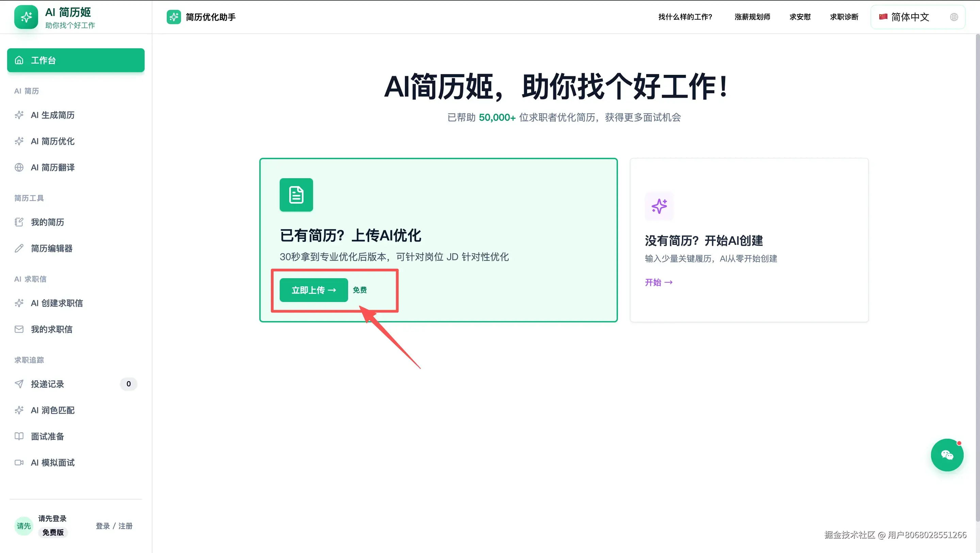Click the AI 简历姬 logo icon
980x553 pixels.
(26, 17)
